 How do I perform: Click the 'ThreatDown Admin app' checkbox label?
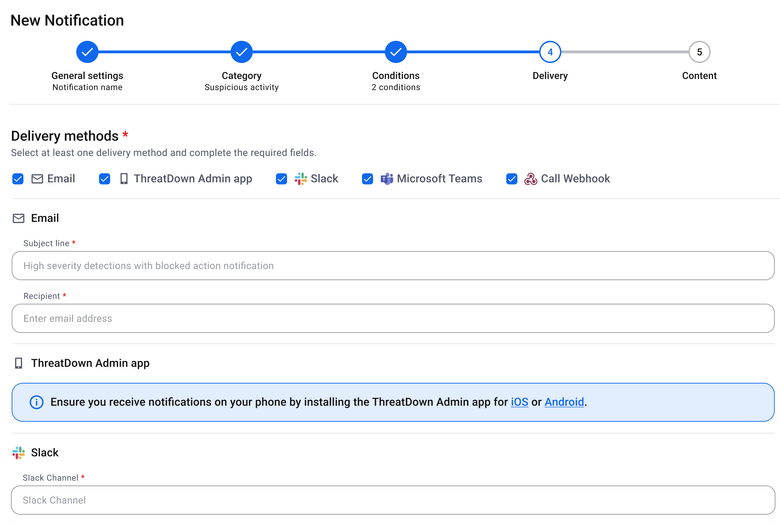pos(193,179)
